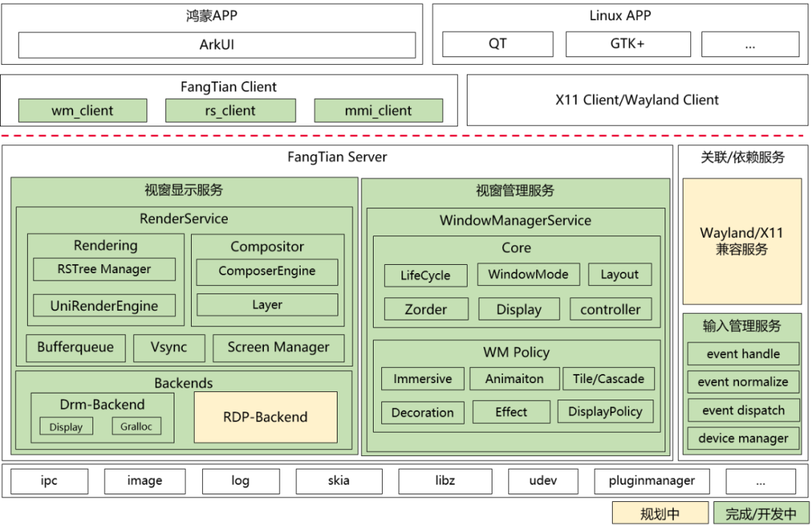This screenshot has height=526, width=812.
Task: Click the Wayland/X11 兼容服务 block
Action: point(742,242)
